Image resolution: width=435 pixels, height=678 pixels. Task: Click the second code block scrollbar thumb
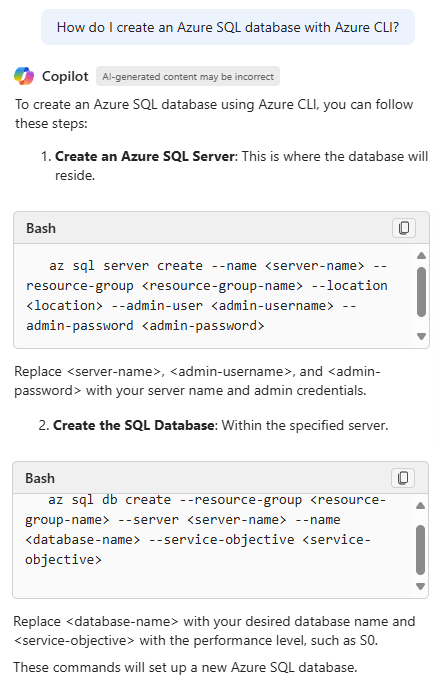tap(420, 550)
